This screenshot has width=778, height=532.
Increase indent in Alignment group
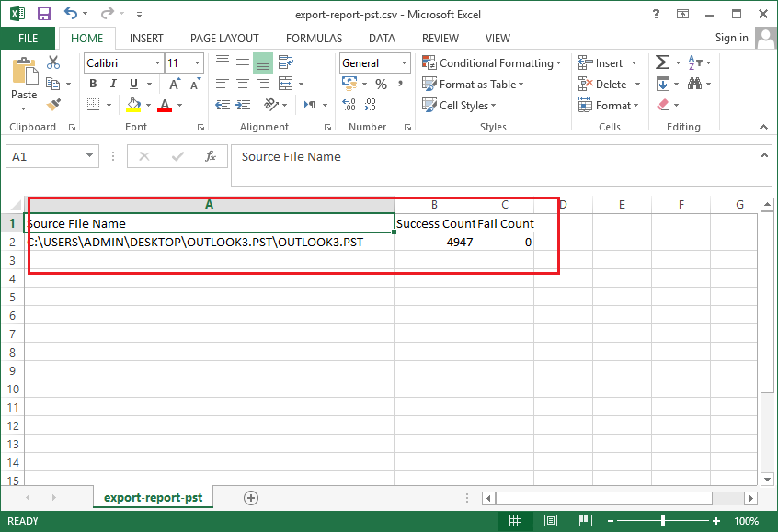coord(243,105)
